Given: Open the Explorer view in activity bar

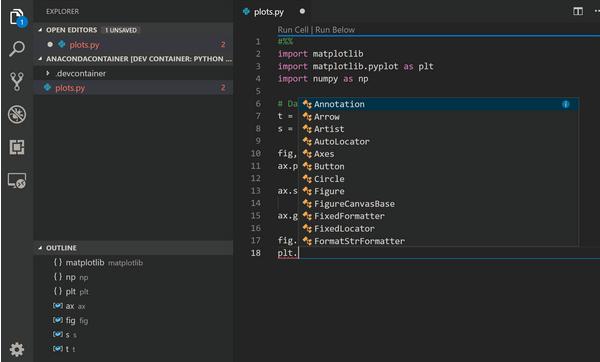Looking at the screenshot, I should click(17, 18).
